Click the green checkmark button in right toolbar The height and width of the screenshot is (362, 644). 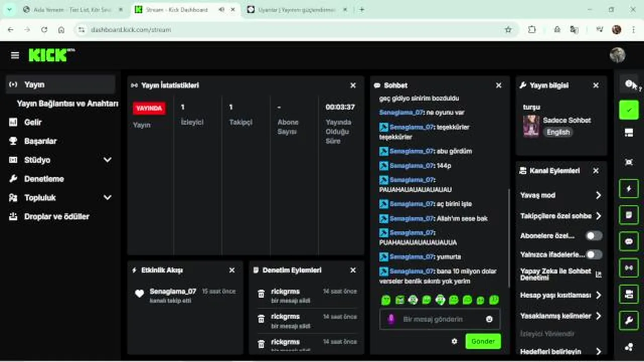click(628, 110)
